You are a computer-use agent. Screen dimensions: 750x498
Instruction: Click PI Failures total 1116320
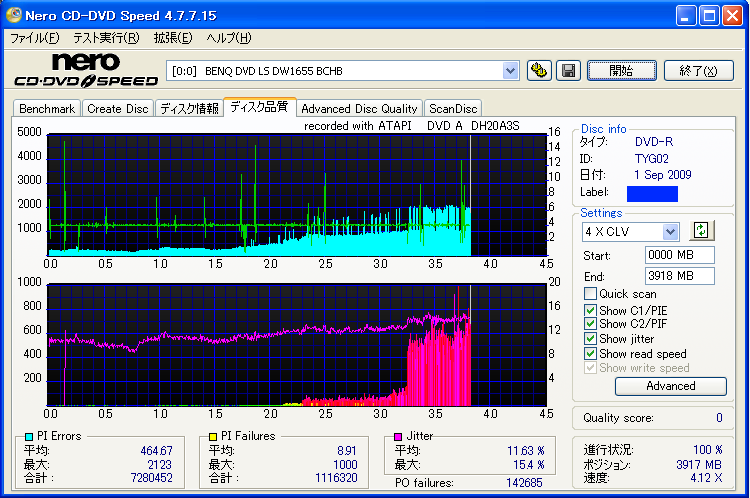pyautogui.click(x=336, y=477)
